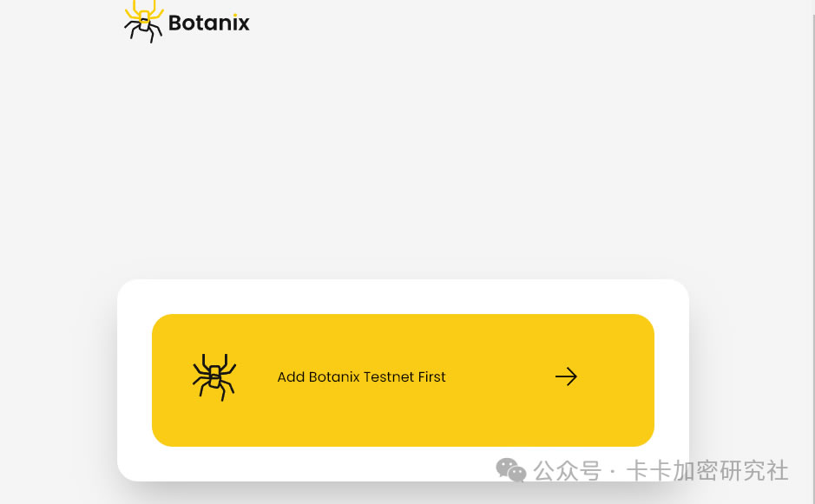Click the Botanix spider logo icon
The image size is (815, 504).
pyautogui.click(x=143, y=22)
